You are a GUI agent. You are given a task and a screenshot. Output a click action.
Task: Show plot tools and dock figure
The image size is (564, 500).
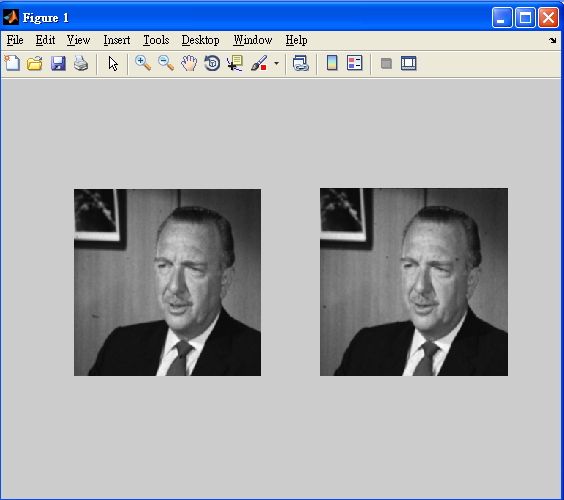409,63
